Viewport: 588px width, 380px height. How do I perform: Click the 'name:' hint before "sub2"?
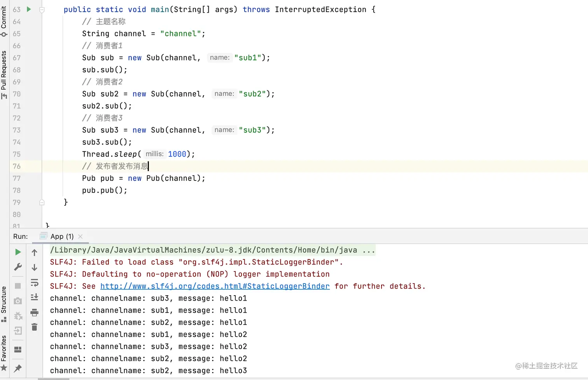pyautogui.click(x=224, y=94)
